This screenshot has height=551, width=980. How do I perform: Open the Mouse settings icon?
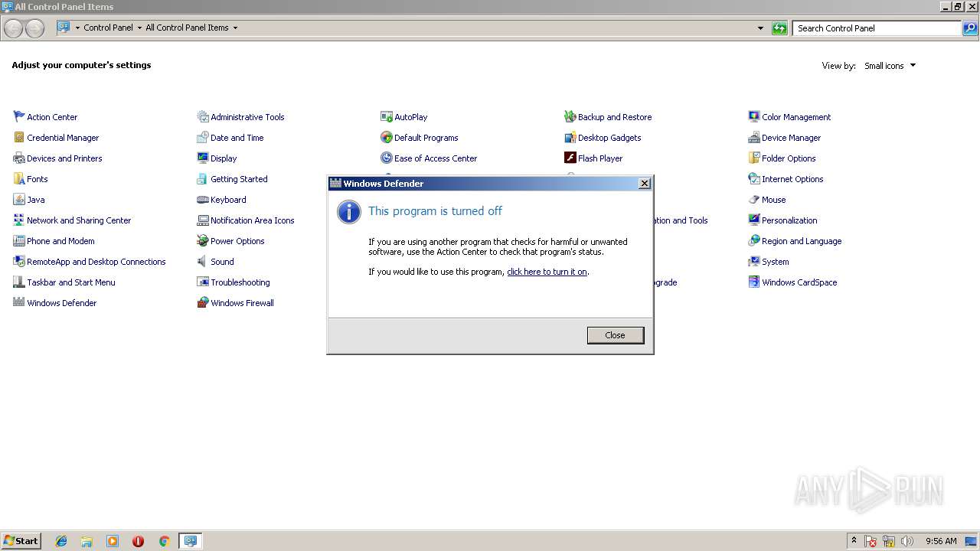pyautogui.click(x=754, y=200)
